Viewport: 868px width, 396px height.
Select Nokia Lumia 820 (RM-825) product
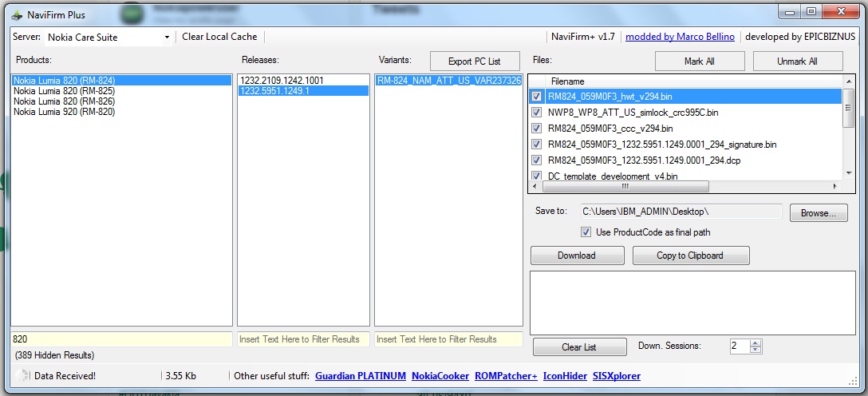(121, 91)
